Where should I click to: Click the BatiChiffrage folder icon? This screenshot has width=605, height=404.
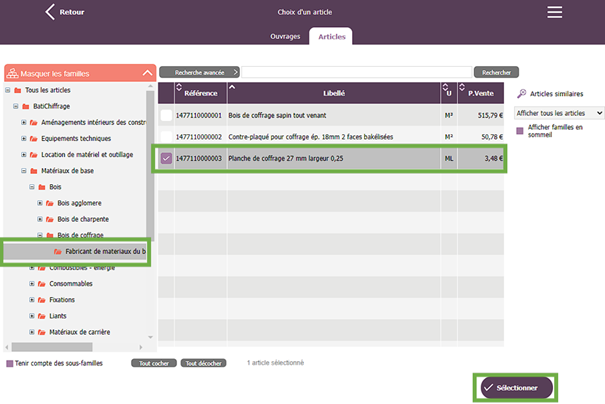(x=27, y=106)
